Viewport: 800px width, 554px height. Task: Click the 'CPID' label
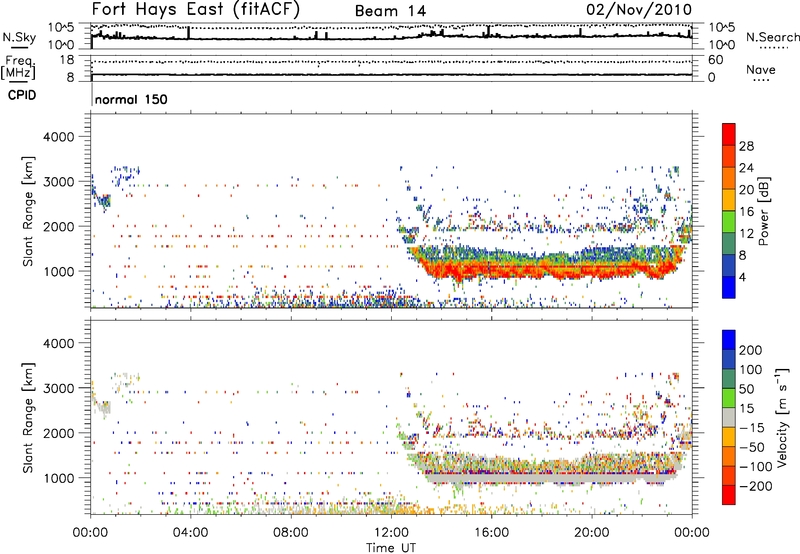(x=22, y=95)
